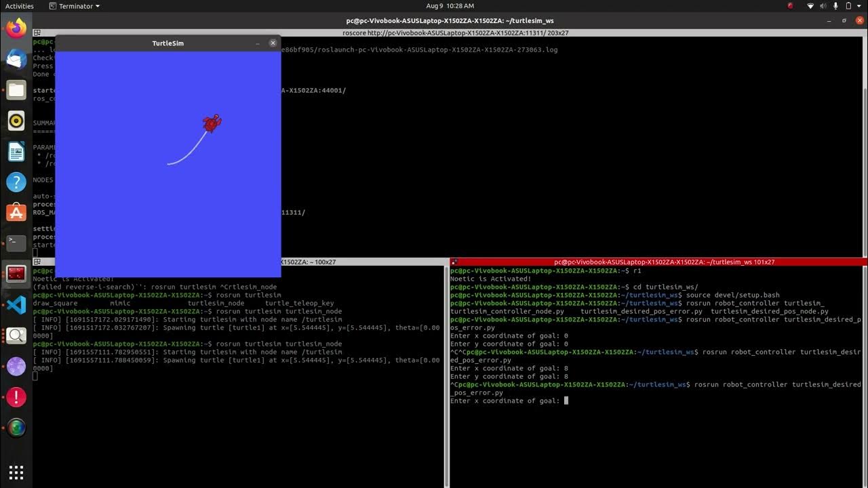Minimize the TurtleSim window
Screen dimensions: 868x488
[258, 43]
